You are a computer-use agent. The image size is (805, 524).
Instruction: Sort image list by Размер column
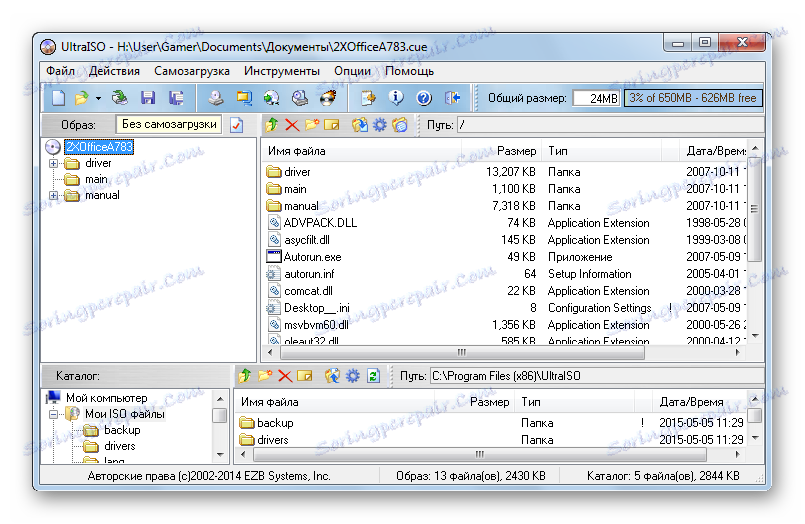pos(502,151)
